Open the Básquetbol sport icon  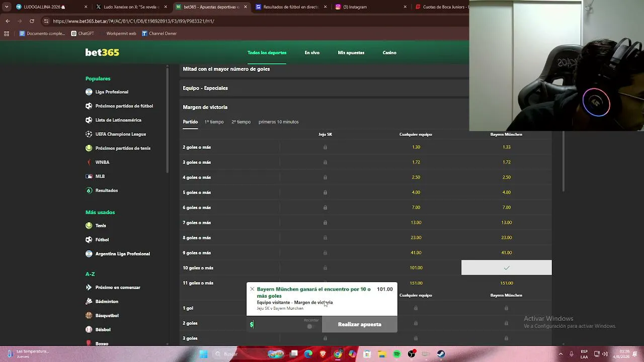click(x=89, y=316)
